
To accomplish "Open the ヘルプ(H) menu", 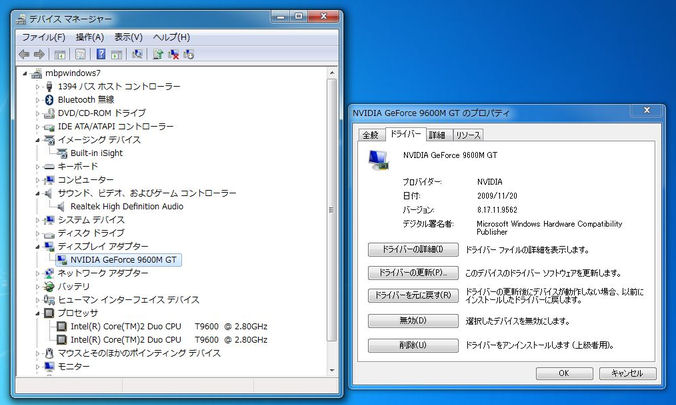I will 172,37.
